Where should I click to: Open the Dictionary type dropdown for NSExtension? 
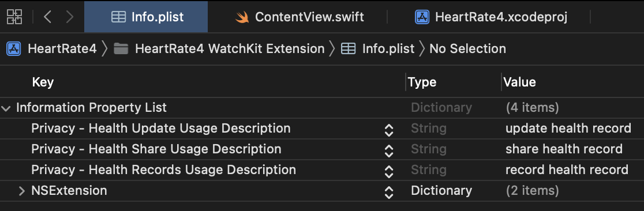[441, 190]
